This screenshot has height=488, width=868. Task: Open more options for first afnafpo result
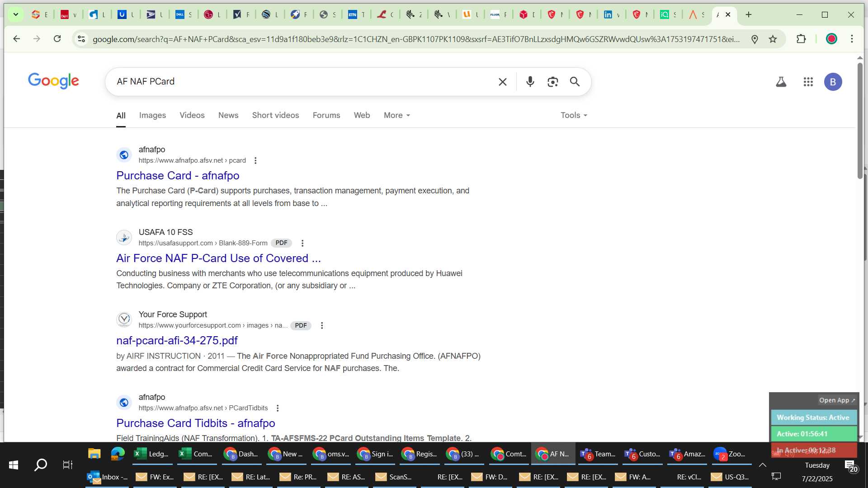point(255,160)
